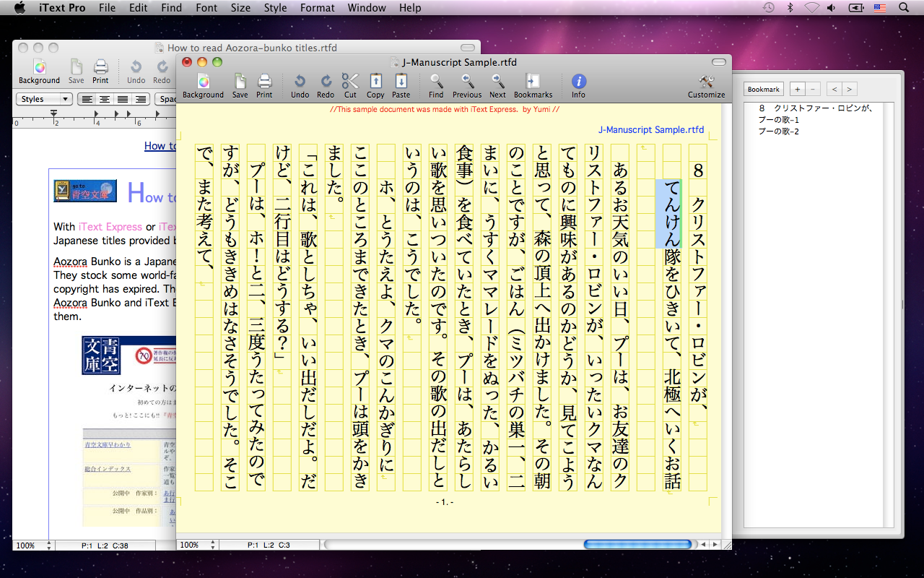Click the volume icon in menu bar
The height and width of the screenshot is (578, 924).
coord(832,8)
